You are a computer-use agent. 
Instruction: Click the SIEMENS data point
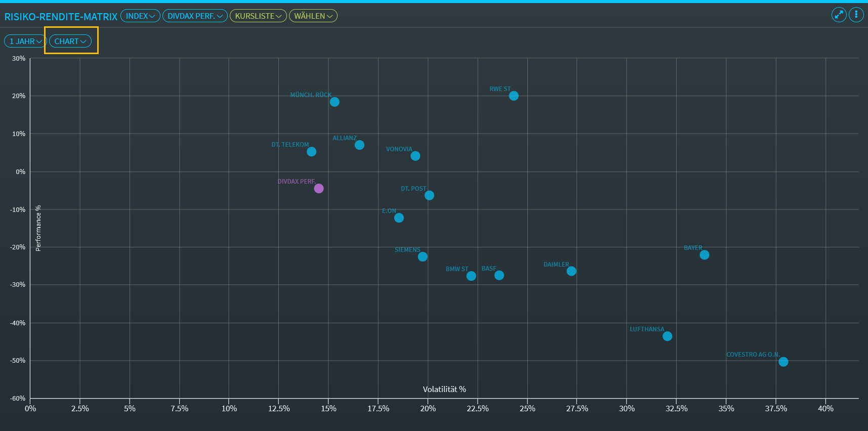(423, 257)
